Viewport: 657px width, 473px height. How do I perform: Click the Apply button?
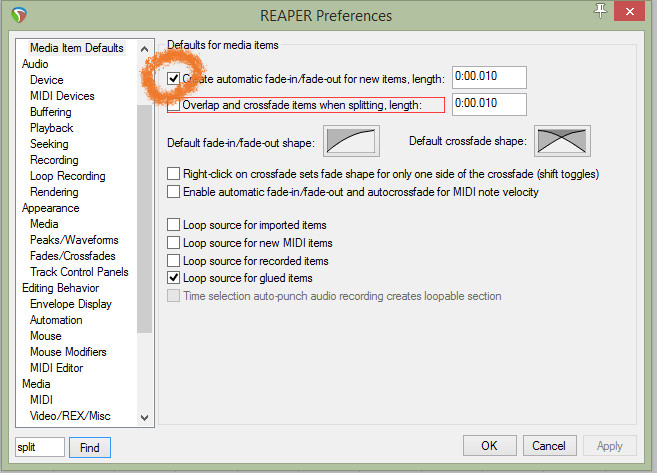(x=610, y=445)
